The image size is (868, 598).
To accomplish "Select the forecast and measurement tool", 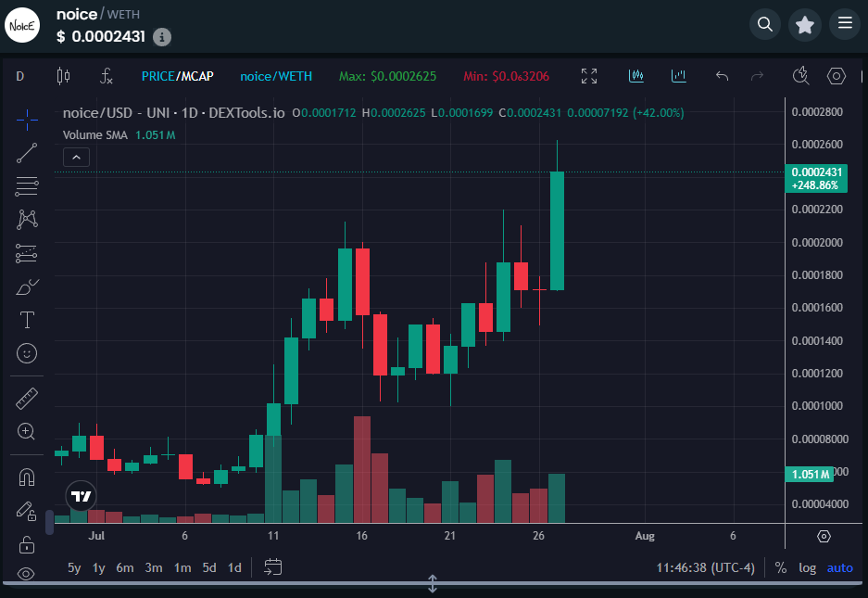I will [27, 254].
